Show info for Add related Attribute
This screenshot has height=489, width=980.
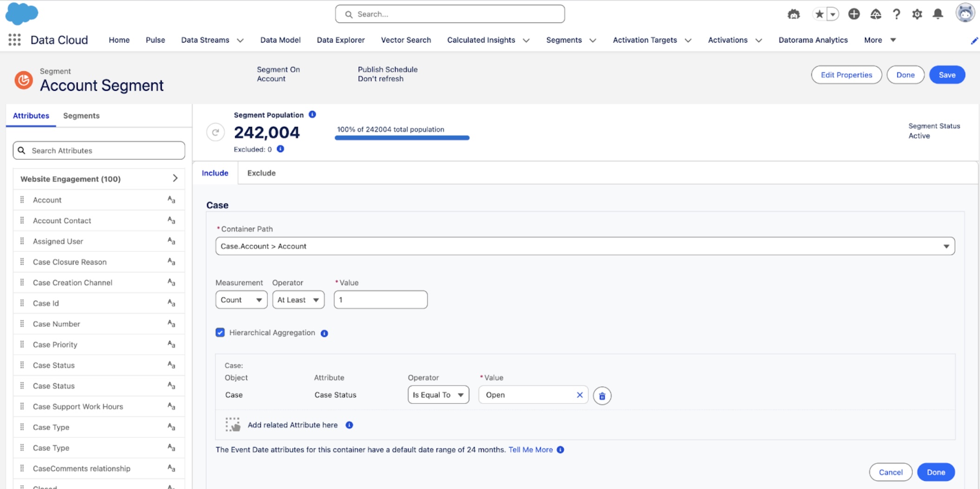click(349, 425)
